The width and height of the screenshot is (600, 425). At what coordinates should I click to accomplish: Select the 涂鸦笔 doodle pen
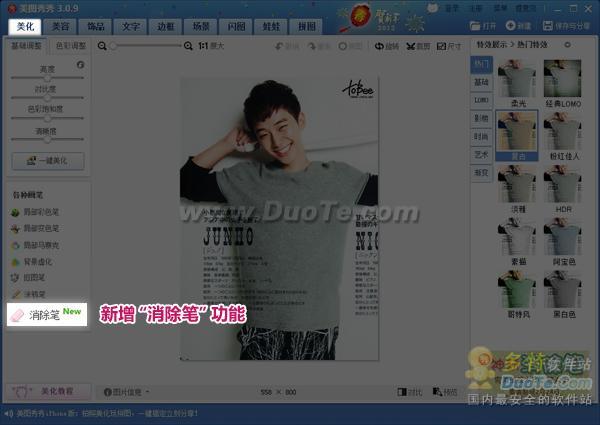click(28, 294)
